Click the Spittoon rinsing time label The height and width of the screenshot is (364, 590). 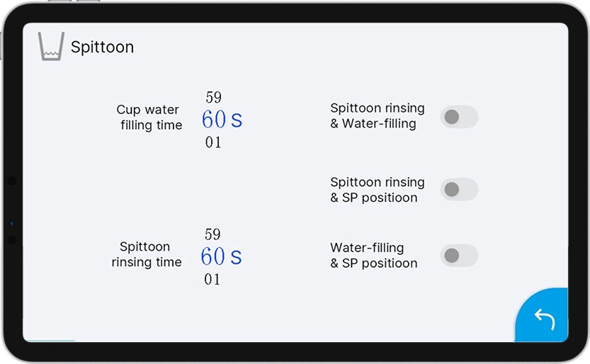point(146,254)
